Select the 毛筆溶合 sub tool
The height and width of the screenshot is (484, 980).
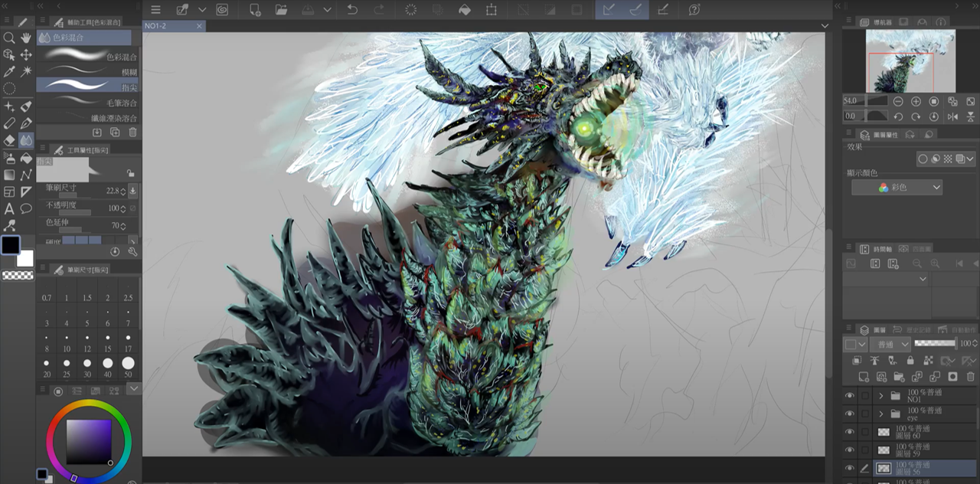coord(88,102)
